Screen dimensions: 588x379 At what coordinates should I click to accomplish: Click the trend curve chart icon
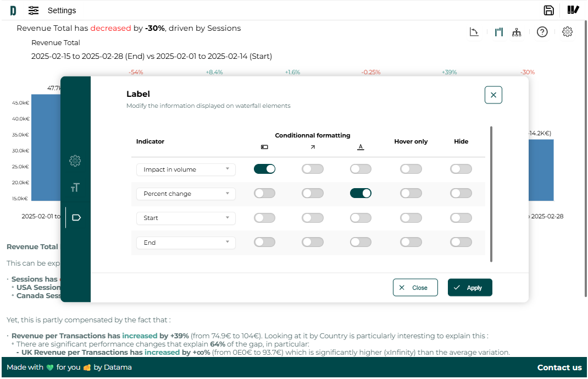tap(474, 32)
